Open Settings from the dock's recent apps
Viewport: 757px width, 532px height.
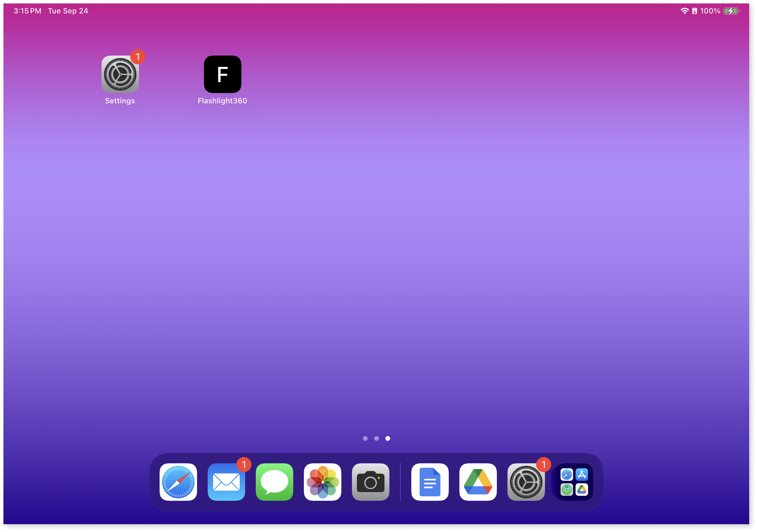527,482
